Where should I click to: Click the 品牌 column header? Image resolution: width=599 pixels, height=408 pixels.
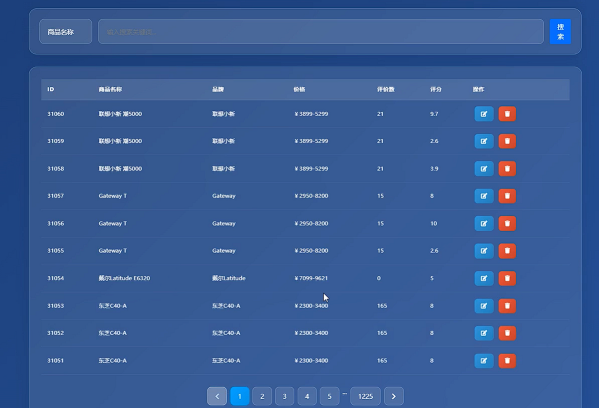[x=218, y=89]
